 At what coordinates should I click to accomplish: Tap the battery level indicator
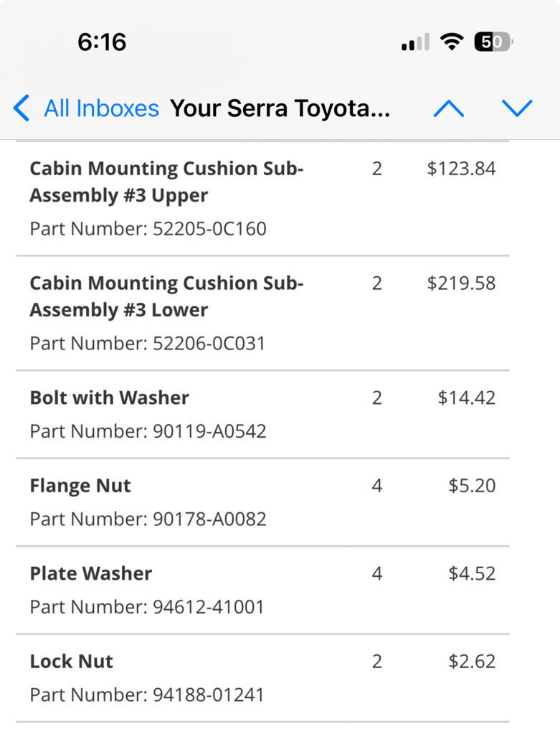(x=493, y=42)
